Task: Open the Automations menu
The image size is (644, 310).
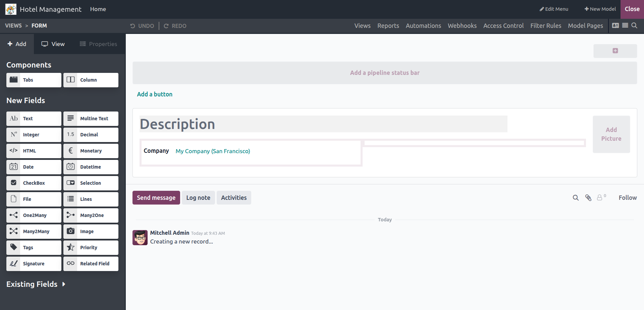Action: coord(423,26)
